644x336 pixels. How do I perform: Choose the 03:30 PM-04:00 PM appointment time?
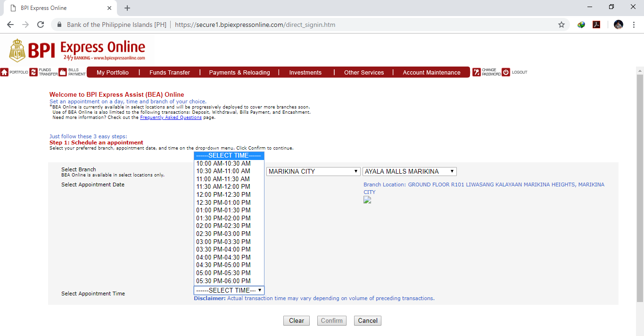click(x=229, y=249)
